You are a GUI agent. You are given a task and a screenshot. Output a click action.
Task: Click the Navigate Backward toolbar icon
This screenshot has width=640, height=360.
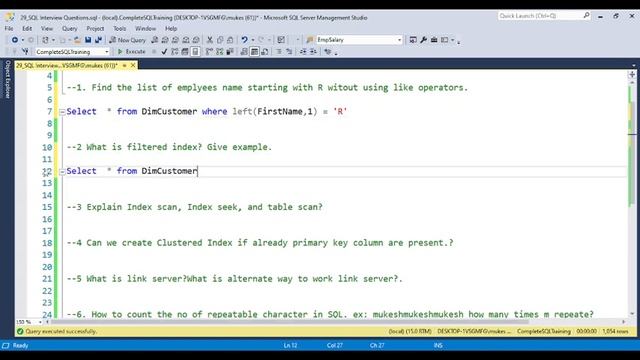coord(15,40)
